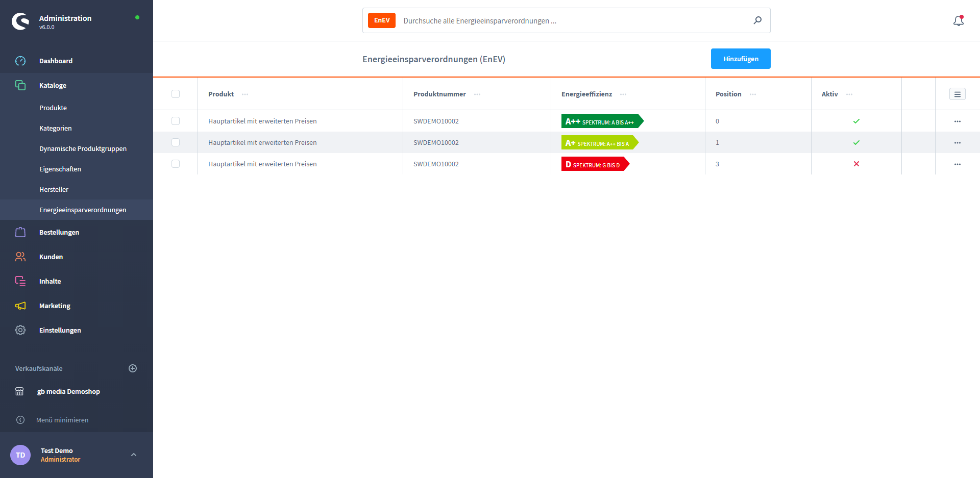Open Produkte in the sidebar
This screenshot has width=980, height=478.
[x=53, y=108]
